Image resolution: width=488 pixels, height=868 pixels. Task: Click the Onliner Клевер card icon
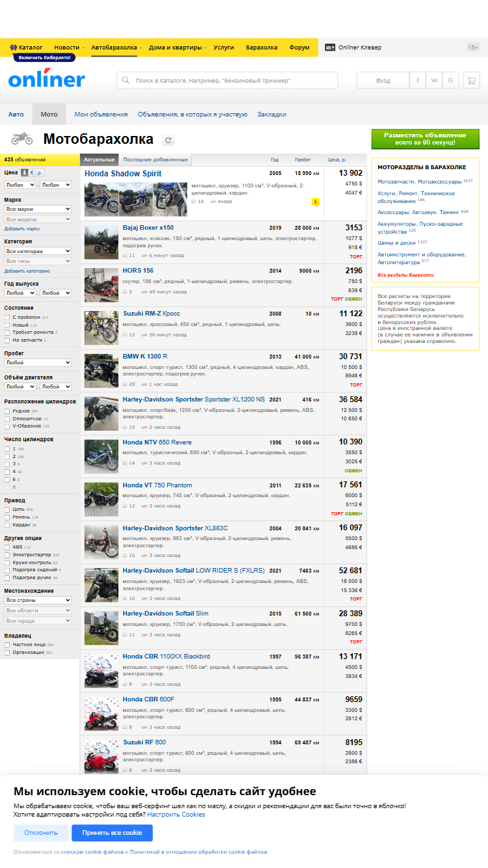330,47
